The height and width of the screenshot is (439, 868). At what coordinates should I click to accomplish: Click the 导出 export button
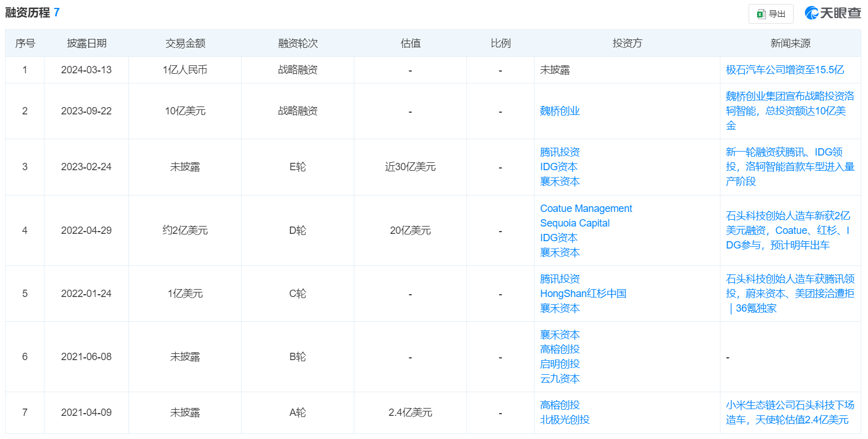(x=771, y=14)
